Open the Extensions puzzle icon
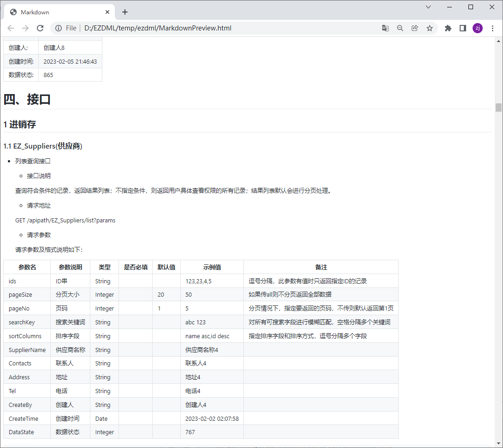The image size is (503, 448). pos(448,28)
